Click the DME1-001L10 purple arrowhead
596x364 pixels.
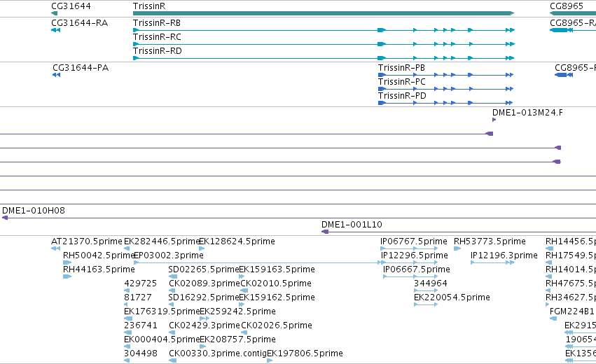click(x=325, y=232)
